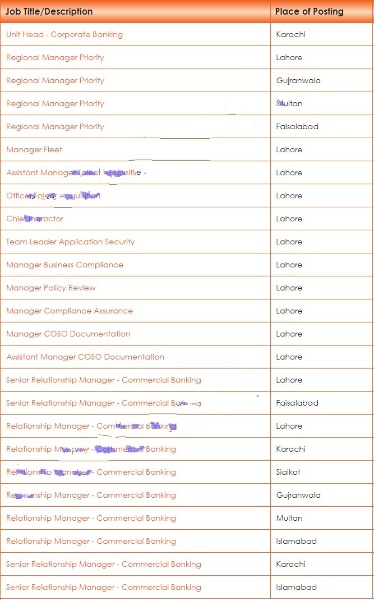Open the Manager Compliance Assurance job
This screenshot has height=600, width=374.
[70, 311]
